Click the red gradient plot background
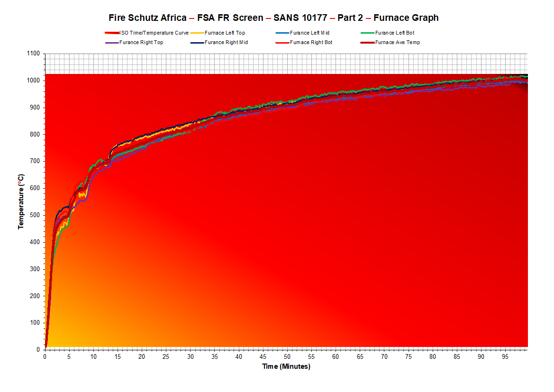 [x=332, y=237]
